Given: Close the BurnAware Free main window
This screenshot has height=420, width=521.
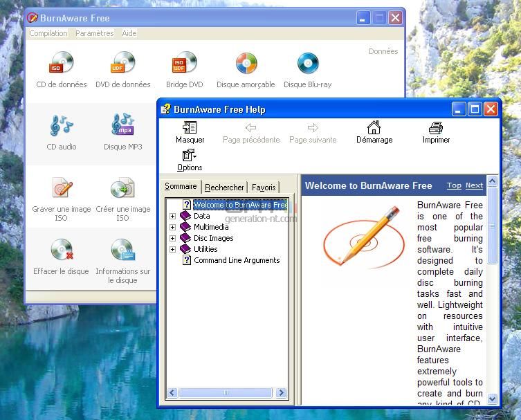Looking at the screenshot, I should pos(395,17).
